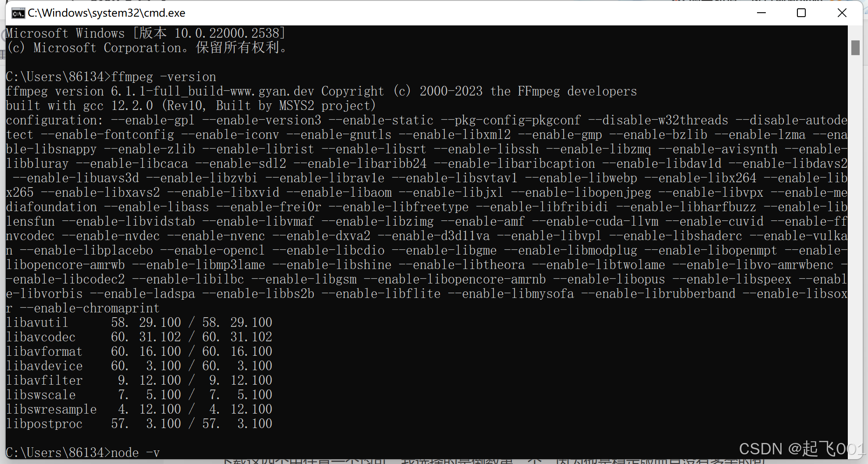The width and height of the screenshot is (868, 464).
Task: Click the libswresample version row
Action: [139, 409]
